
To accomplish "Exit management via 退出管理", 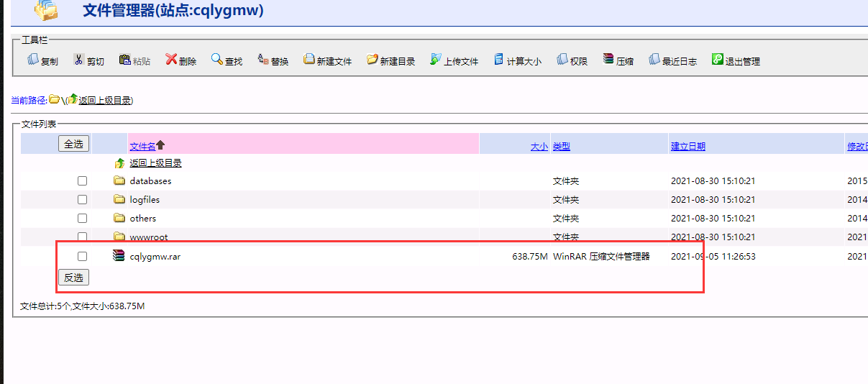I will pos(717,60).
